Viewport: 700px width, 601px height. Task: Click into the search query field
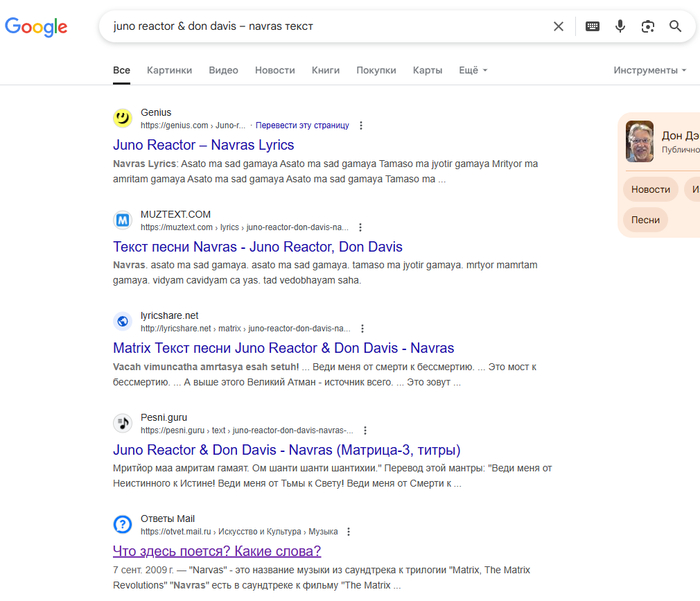pyautogui.click(x=326, y=26)
